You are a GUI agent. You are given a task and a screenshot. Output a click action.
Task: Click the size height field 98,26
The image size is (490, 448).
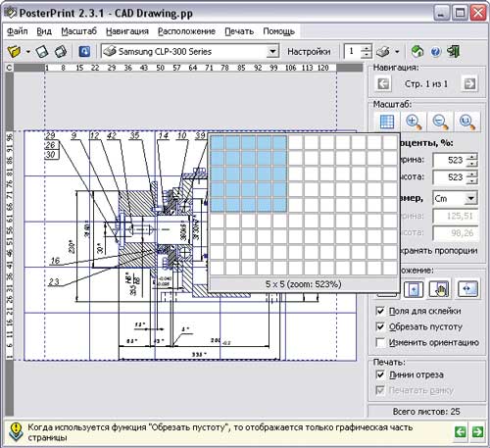[456, 233]
